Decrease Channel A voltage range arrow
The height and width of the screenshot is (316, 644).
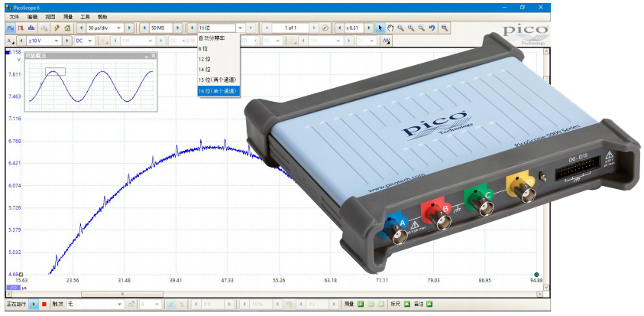[21, 41]
